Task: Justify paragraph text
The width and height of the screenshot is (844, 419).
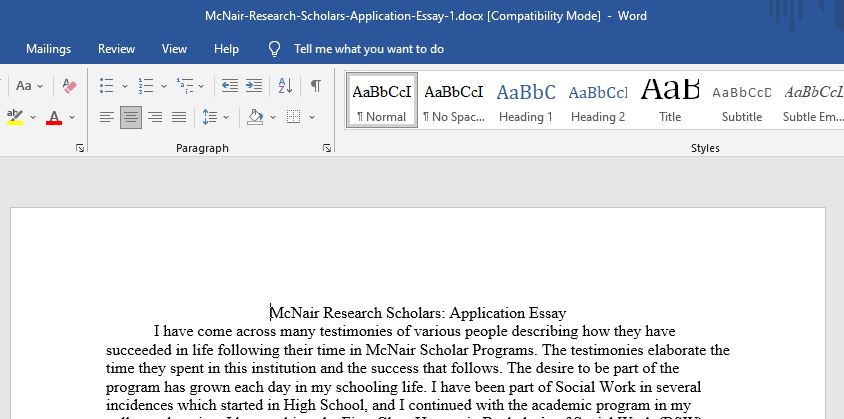Action: pos(179,117)
